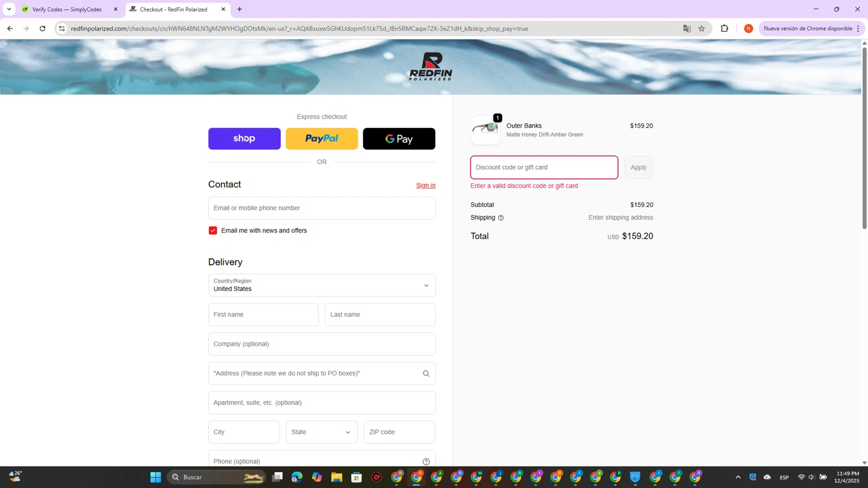Open a new browser tab
868x488 pixels.
(x=240, y=9)
